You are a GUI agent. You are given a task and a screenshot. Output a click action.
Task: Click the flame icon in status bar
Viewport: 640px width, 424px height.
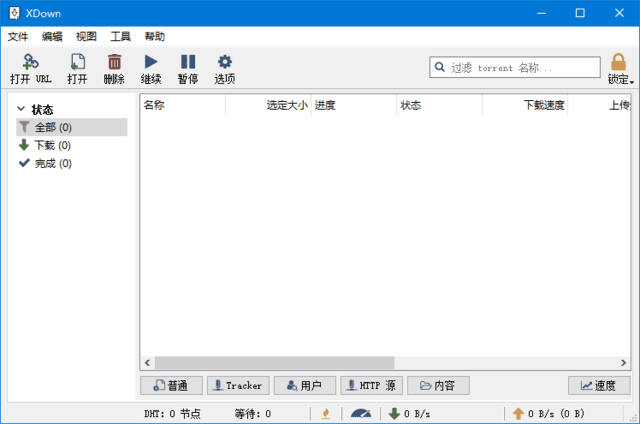coord(325,413)
